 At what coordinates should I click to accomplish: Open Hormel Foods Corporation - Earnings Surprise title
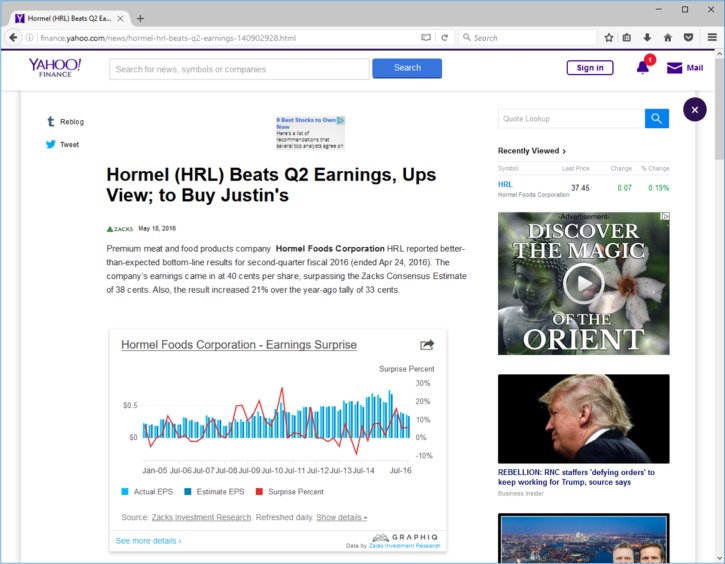coord(239,345)
